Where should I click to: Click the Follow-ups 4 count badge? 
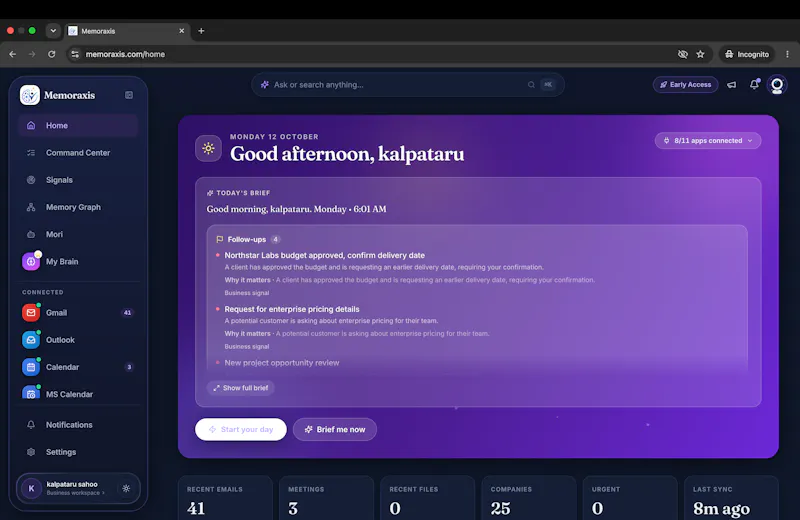(276, 239)
